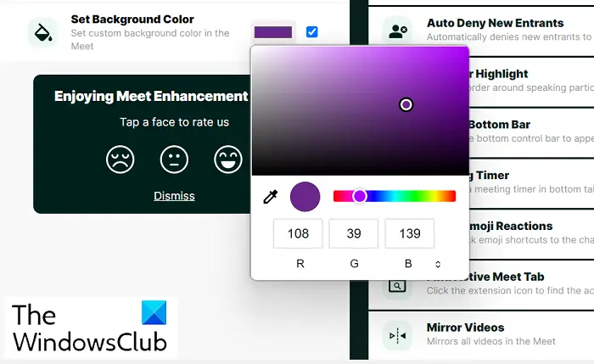
Task: Click the Mirror Videos flip icon
Action: coord(397,336)
